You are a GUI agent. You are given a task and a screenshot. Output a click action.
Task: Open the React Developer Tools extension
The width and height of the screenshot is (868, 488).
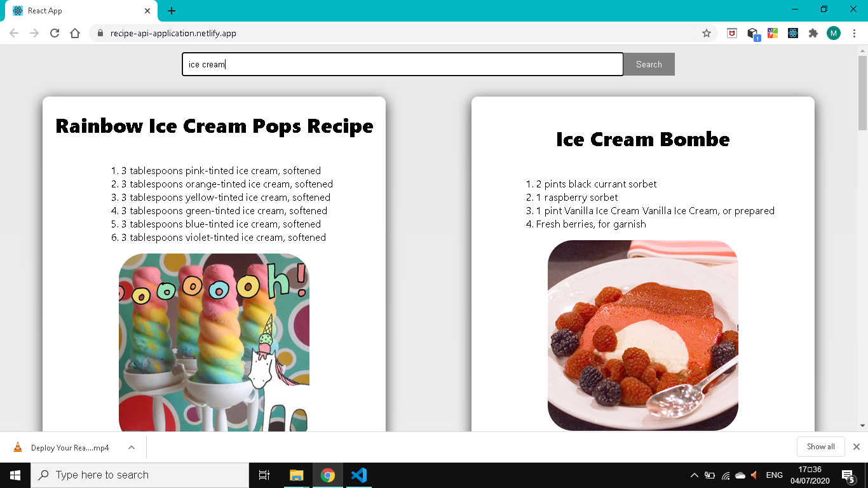(793, 33)
